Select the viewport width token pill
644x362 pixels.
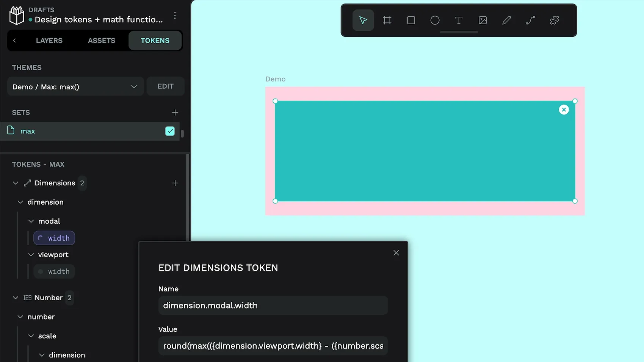(x=54, y=272)
